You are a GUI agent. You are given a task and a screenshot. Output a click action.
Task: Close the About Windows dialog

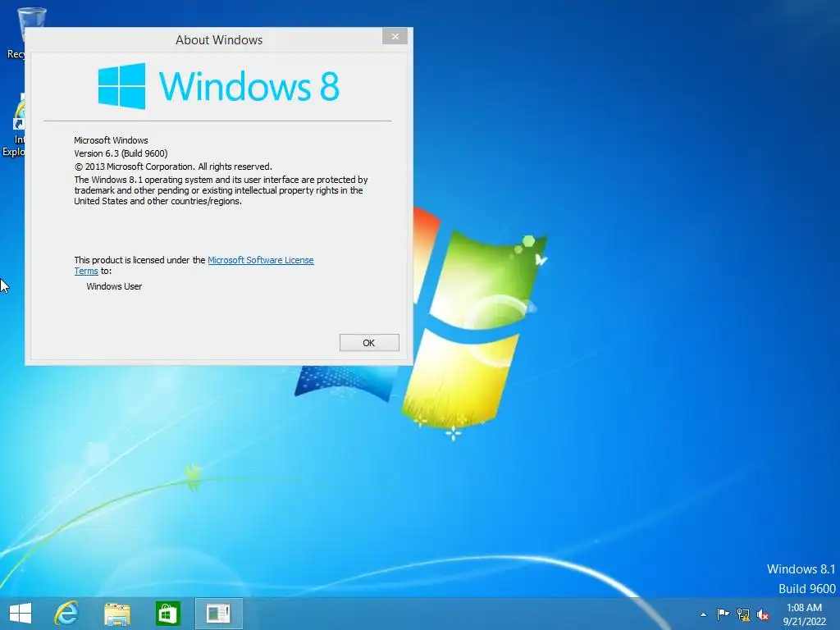pyautogui.click(x=395, y=36)
